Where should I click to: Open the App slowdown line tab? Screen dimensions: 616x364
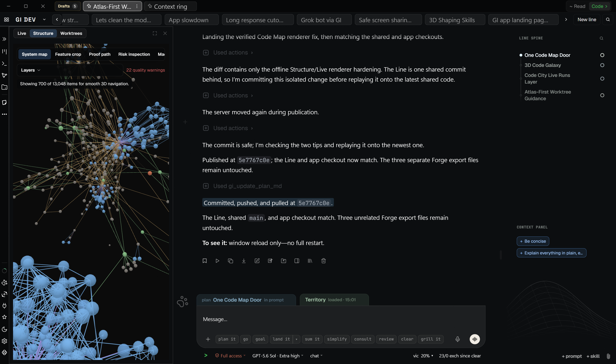click(191, 20)
